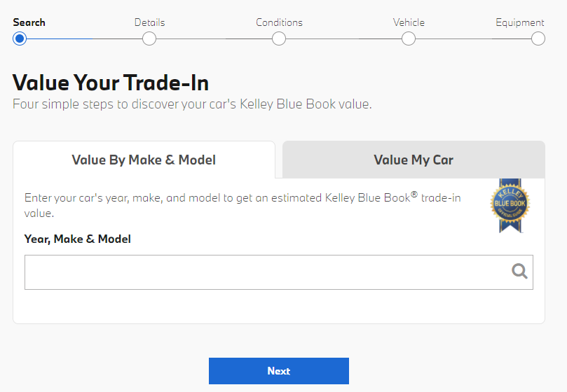Switch to the Value My Car tab
The height and width of the screenshot is (392, 567).
click(414, 160)
